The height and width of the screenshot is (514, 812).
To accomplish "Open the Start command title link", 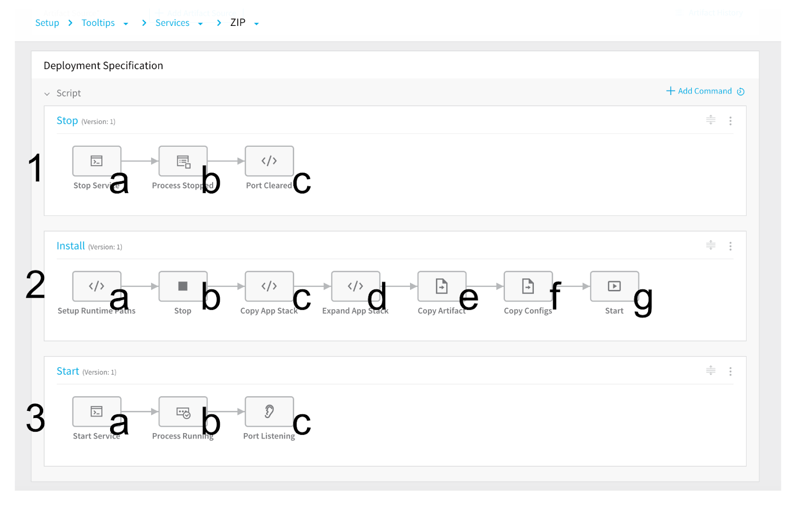I will (68, 371).
